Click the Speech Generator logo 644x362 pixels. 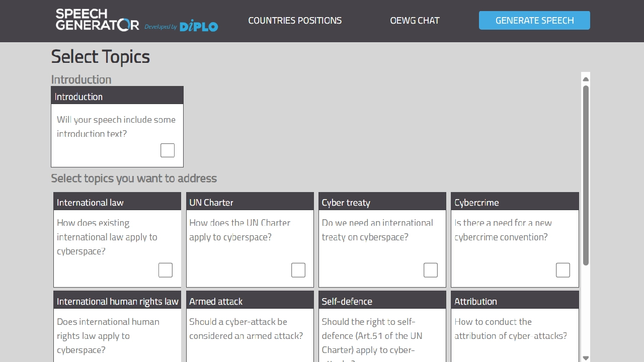(x=97, y=20)
